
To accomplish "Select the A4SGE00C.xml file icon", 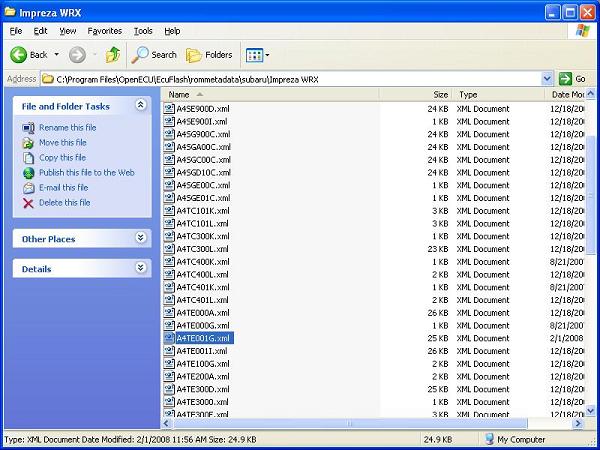I will pos(169,185).
